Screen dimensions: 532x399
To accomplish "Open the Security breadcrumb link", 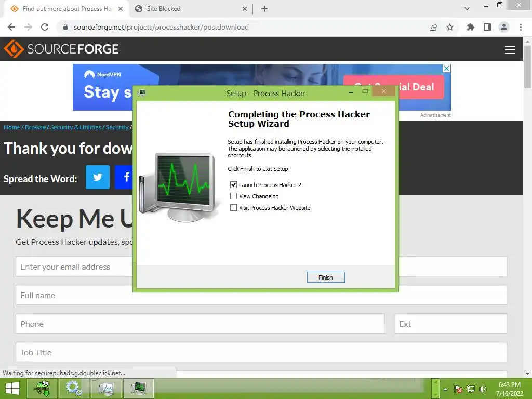I will (x=117, y=127).
